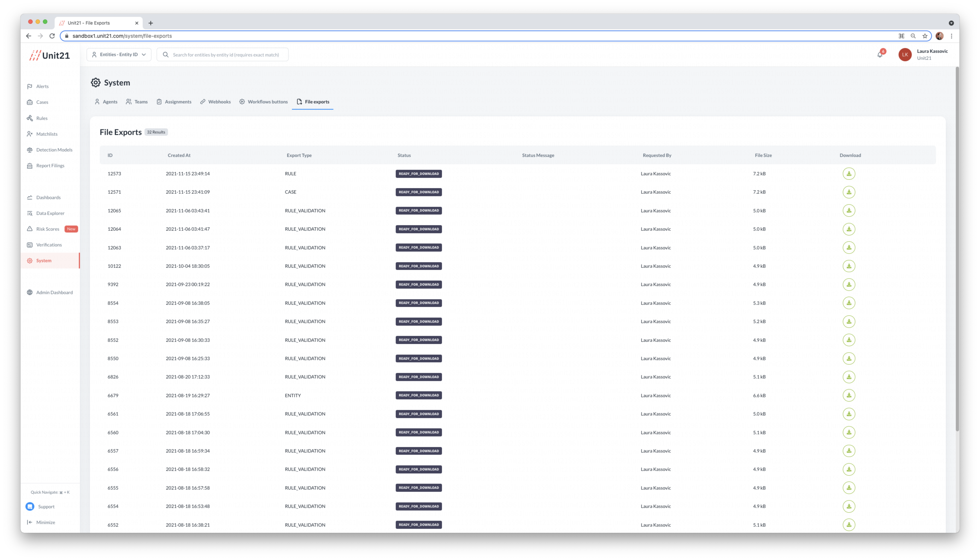Screen dimensions: 980x560
Task: Download the ENTITY export 6679
Action: click(x=849, y=395)
